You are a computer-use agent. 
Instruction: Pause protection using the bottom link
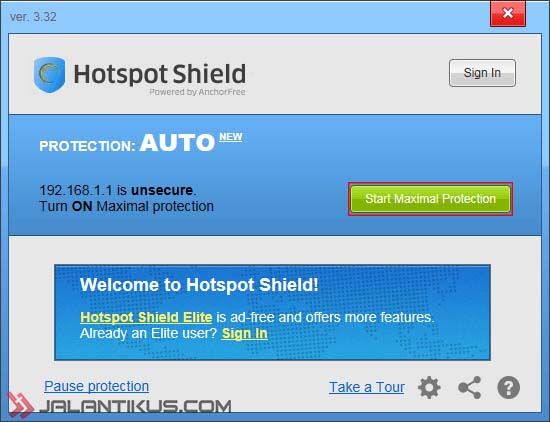coord(96,386)
